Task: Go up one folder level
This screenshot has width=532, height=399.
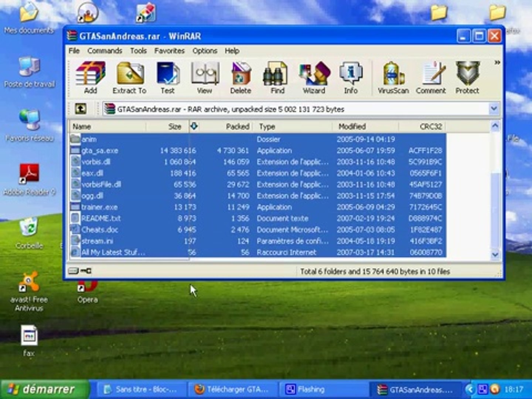Action: [x=81, y=109]
